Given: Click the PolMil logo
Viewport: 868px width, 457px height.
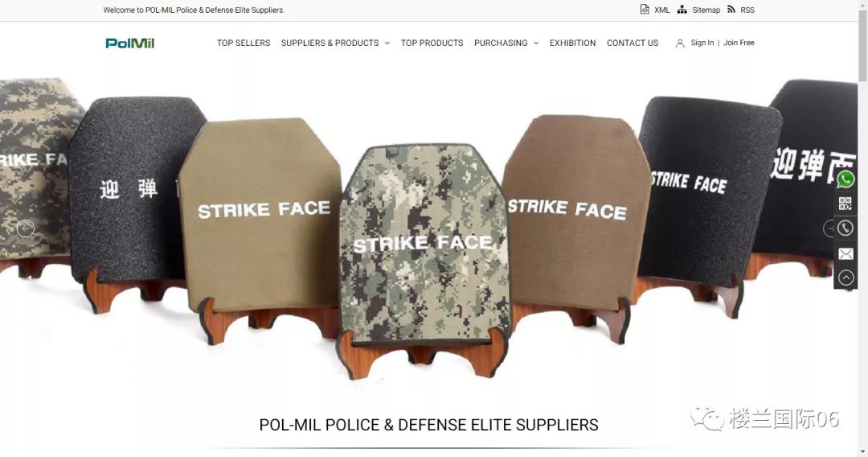Looking at the screenshot, I should click(130, 43).
